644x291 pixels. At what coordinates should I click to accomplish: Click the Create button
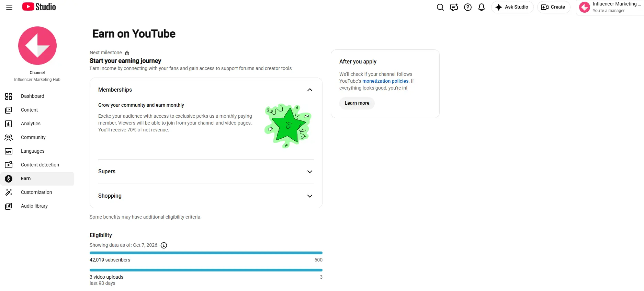pyautogui.click(x=553, y=7)
